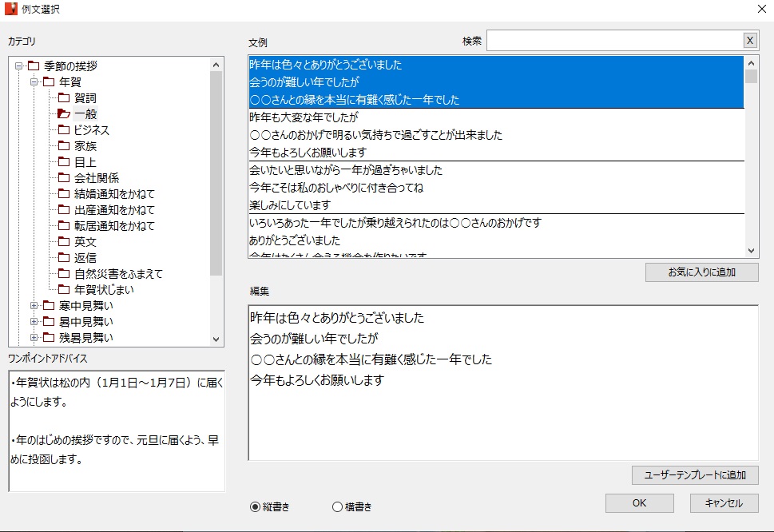Expand the 寒中見舞い category
Viewport: 774px width, 532px height.
[x=34, y=306]
